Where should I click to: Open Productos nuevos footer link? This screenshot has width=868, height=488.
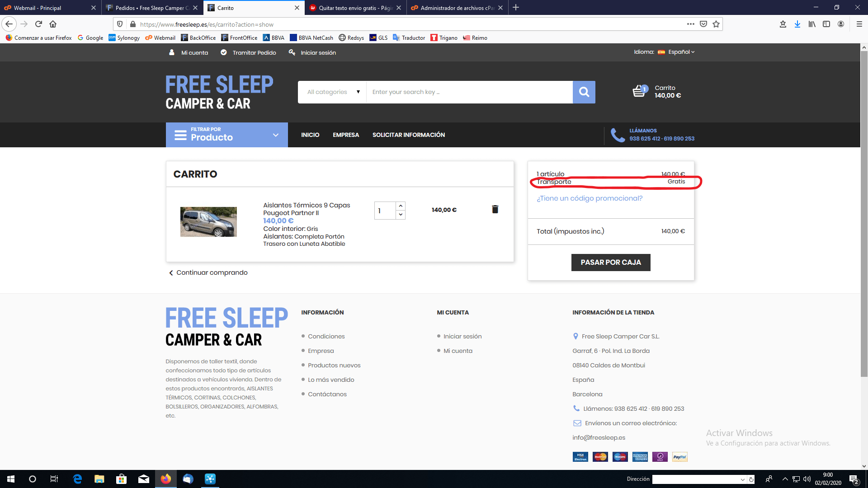(x=334, y=365)
